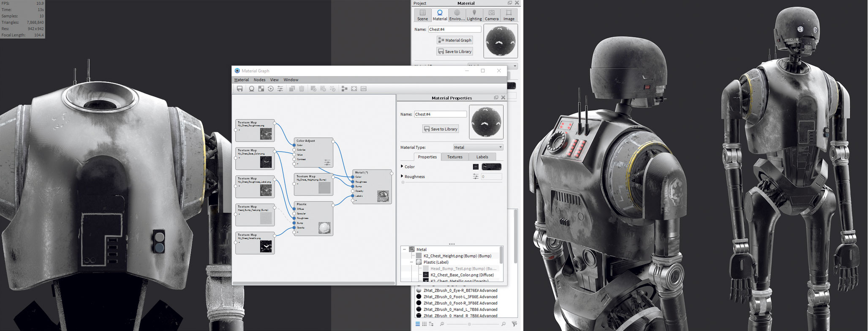Click the material preview sphere toolbar icon

tap(251, 89)
